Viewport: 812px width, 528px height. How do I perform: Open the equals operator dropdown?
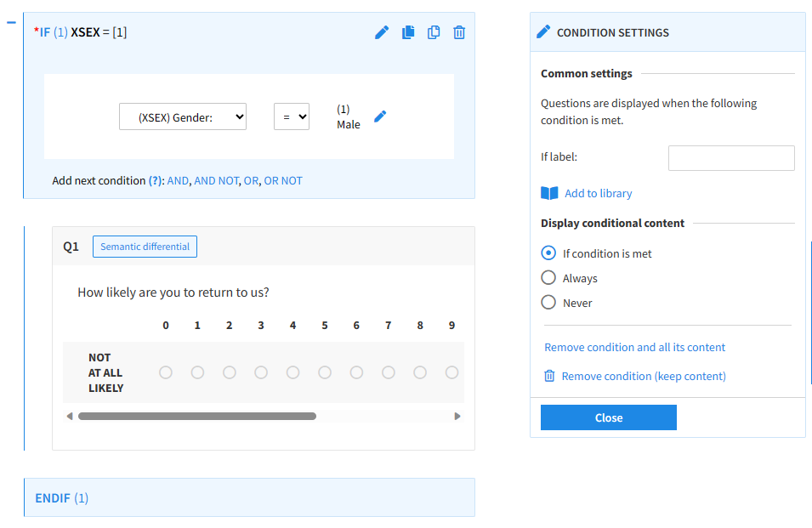[x=292, y=117]
